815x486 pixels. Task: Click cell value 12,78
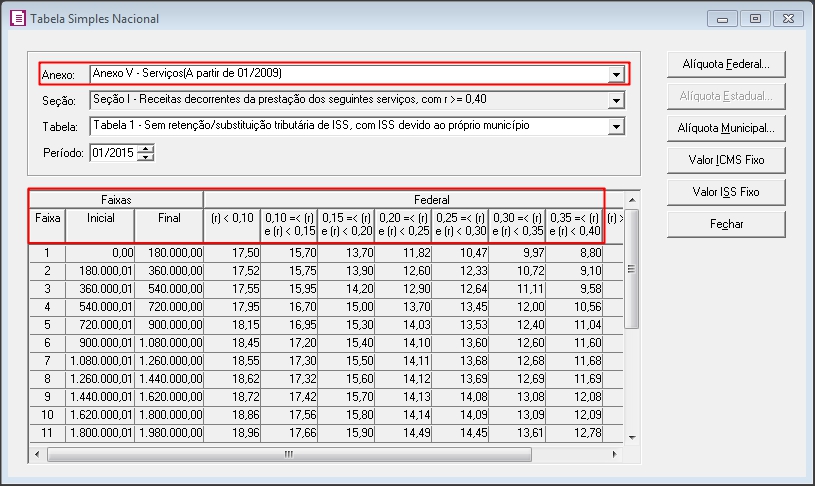click(574, 433)
